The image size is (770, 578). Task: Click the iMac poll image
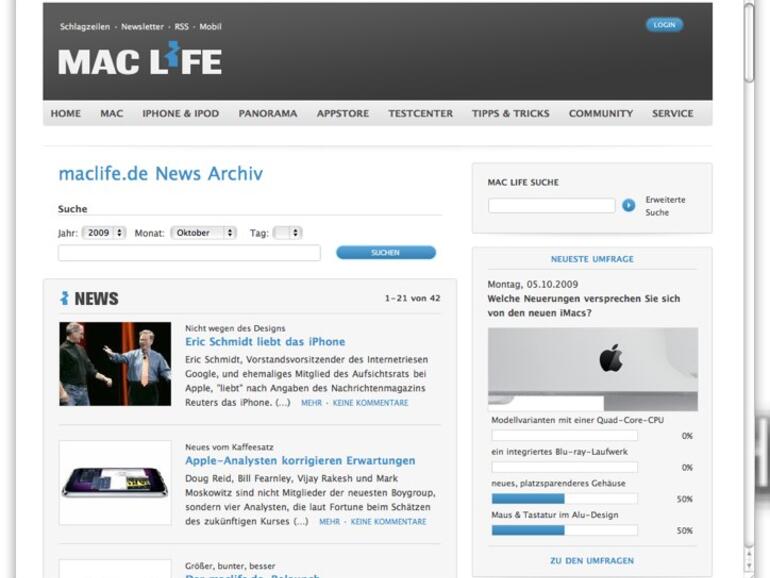point(593,369)
